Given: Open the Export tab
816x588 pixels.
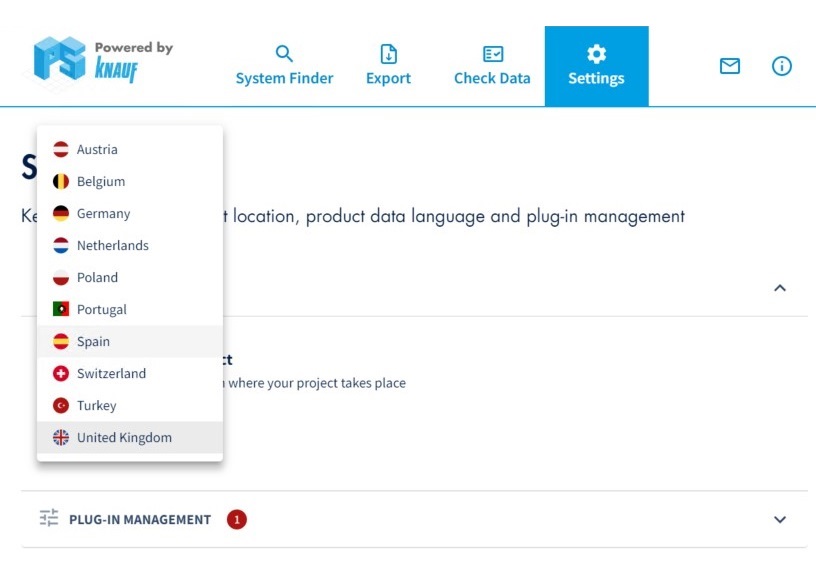Looking at the screenshot, I should [x=388, y=66].
